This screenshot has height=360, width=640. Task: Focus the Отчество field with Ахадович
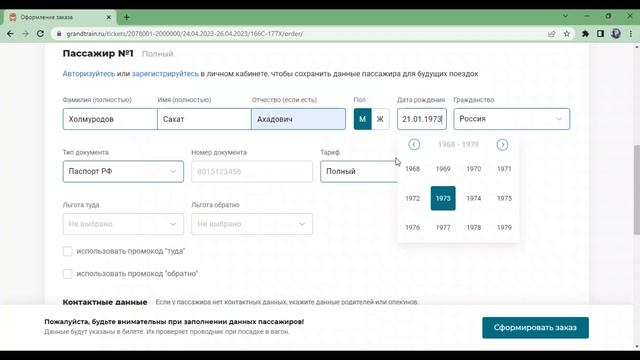(298, 119)
